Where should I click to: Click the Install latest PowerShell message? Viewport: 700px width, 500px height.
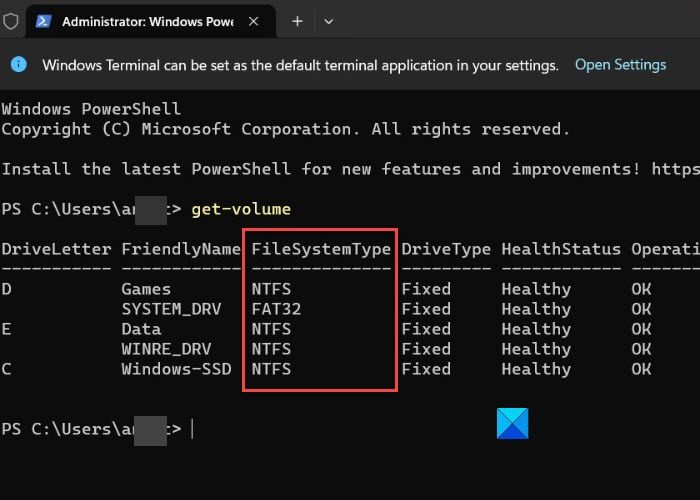tap(350, 169)
